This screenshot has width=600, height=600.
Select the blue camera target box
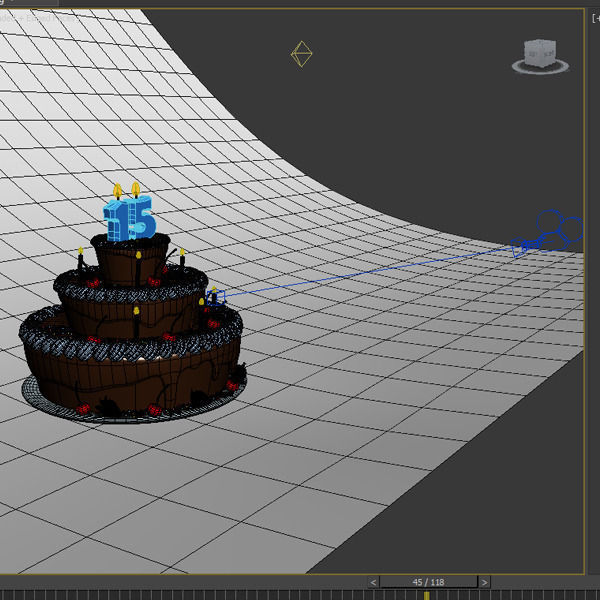click(216, 298)
